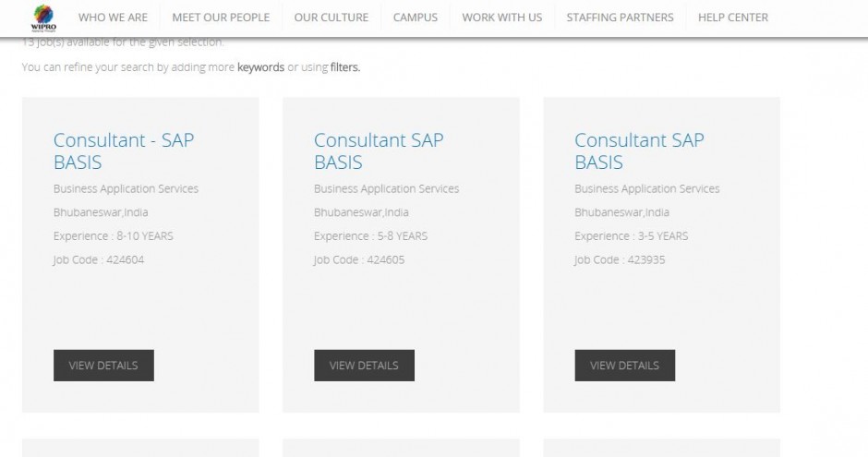Open WORK WITH US navigation item
The image size is (868, 457).
pyautogui.click(x=502, y=18)
